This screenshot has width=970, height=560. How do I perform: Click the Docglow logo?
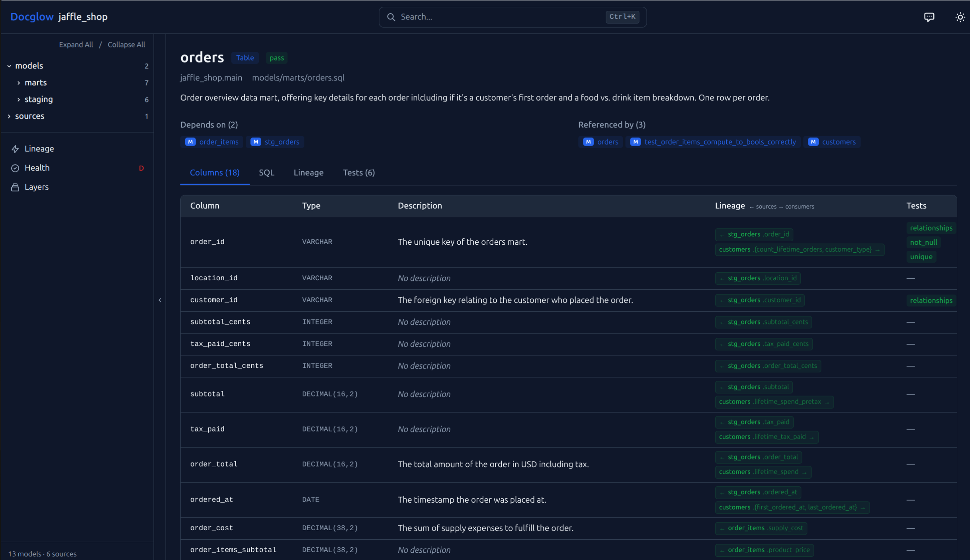(32, 17)
